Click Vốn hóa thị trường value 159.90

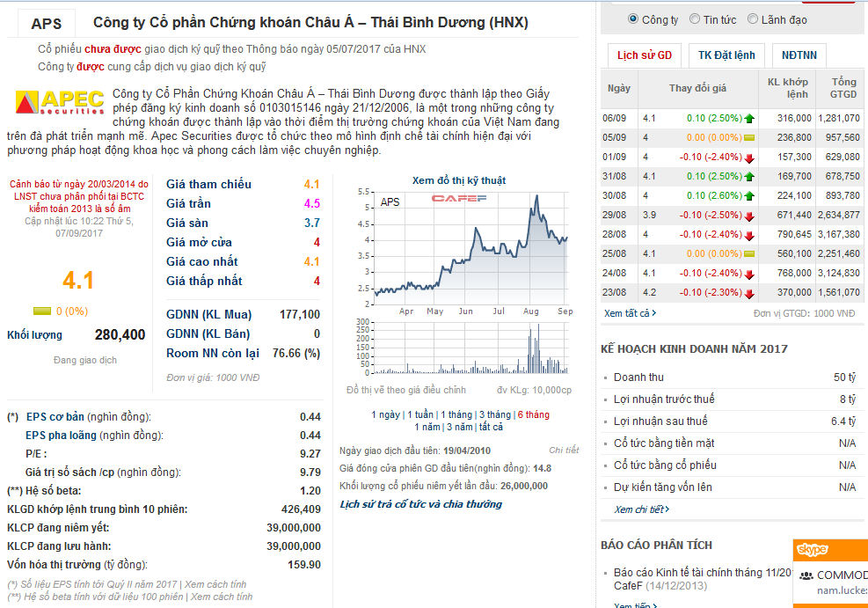[304, 565]
